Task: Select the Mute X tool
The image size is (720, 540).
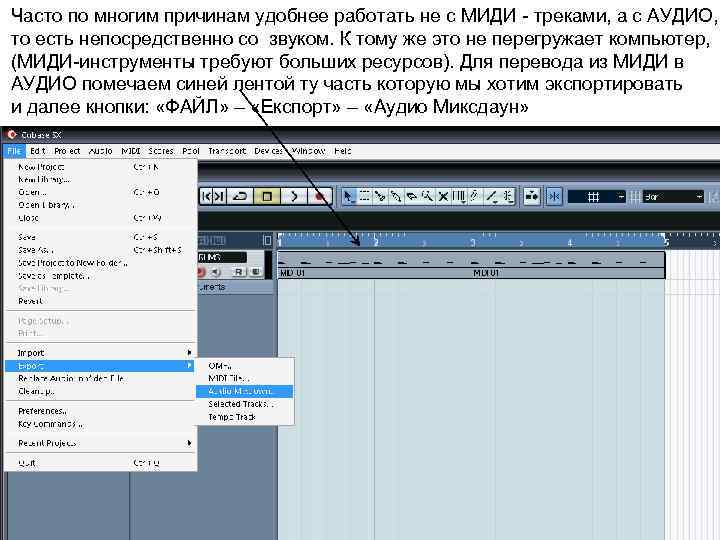Action: (443, 197)
